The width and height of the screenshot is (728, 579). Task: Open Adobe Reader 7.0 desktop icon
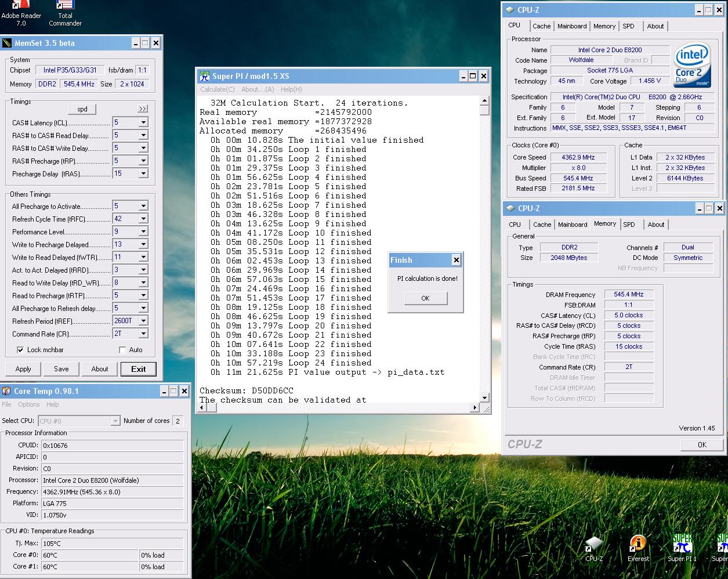coord(21,13)
